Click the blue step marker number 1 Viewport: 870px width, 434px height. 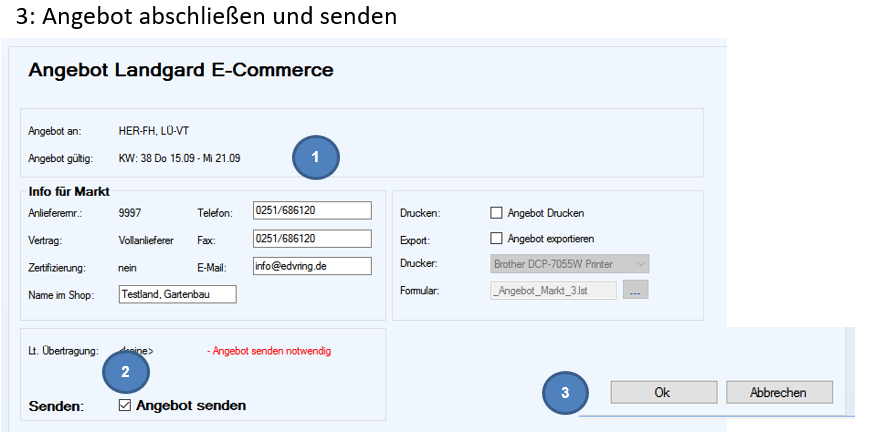(315, 157)
